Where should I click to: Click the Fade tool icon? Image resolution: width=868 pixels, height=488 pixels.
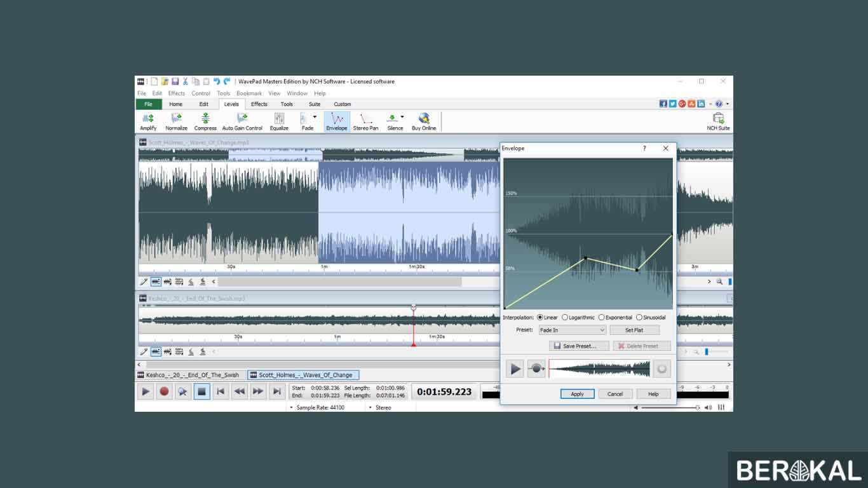pyautogui.click(x=304, y=119)
